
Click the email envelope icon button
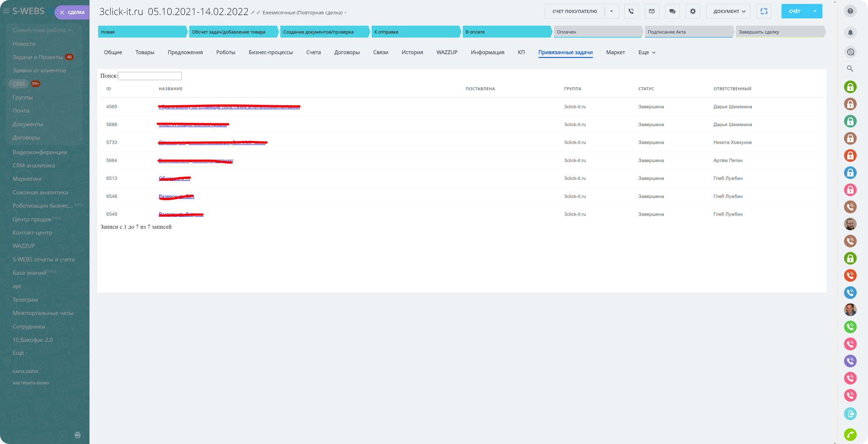[651, 11]
